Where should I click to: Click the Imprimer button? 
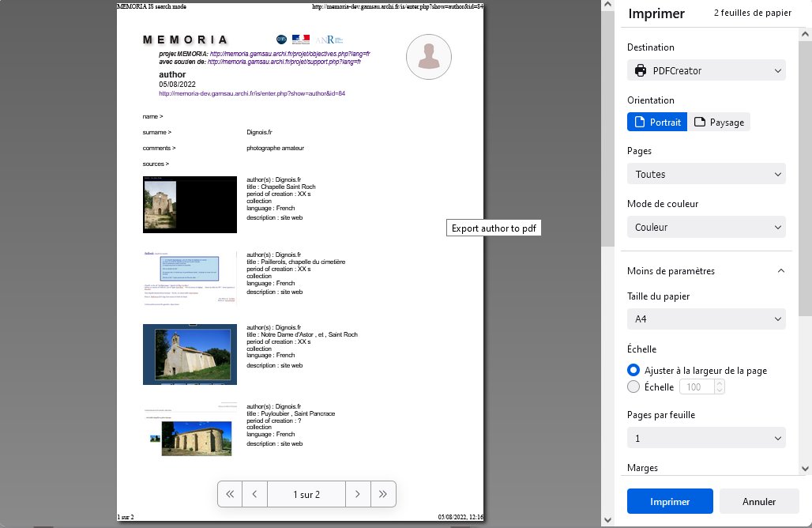tap(670, 501)
